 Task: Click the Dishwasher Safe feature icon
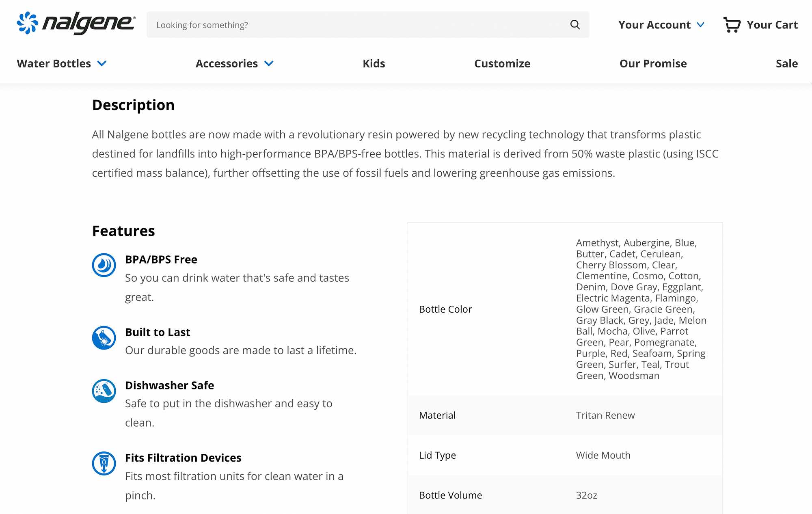(x=104, y=390)
